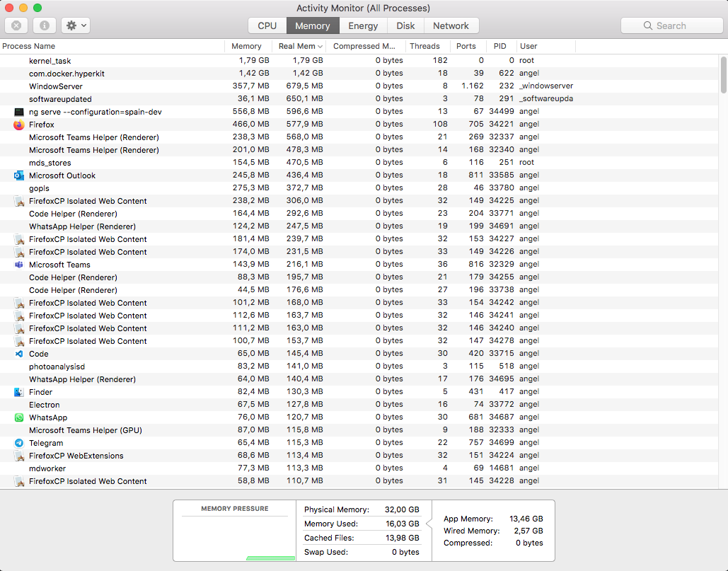Viewport: 728px width, 571px height.
Task: Sort by User column header
Action: pyautogui.click(x=545, y=46)
